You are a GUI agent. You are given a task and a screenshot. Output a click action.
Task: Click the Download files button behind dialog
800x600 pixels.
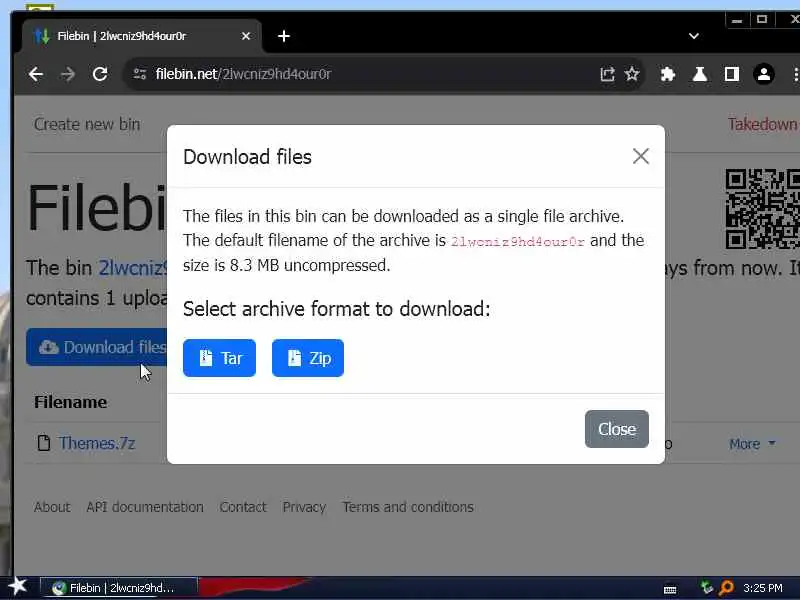(97, 347)
